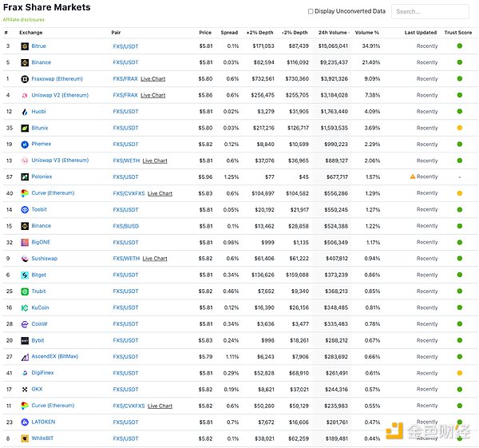The image size is (479, 448).
Task: Sort markets by Price column header
Action: 205,33
